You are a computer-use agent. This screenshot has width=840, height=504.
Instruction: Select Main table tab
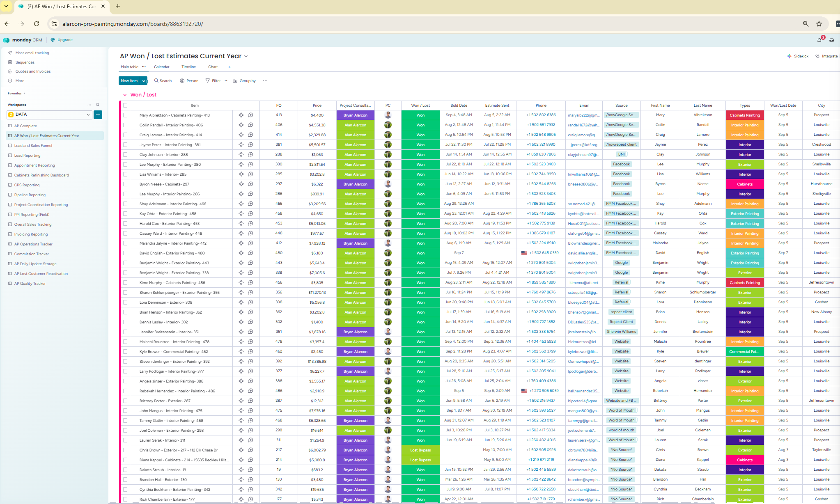[129, 67]
